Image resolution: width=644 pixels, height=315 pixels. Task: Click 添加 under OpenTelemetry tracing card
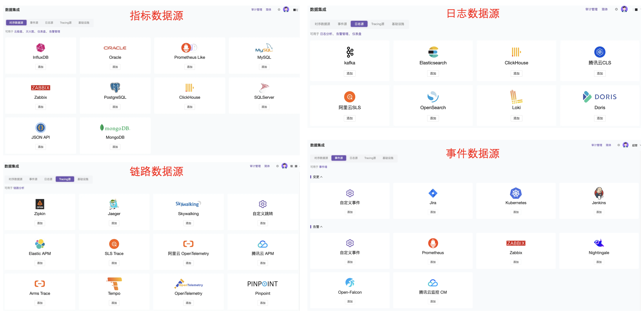pyautogui.click(x=188, y=303)
